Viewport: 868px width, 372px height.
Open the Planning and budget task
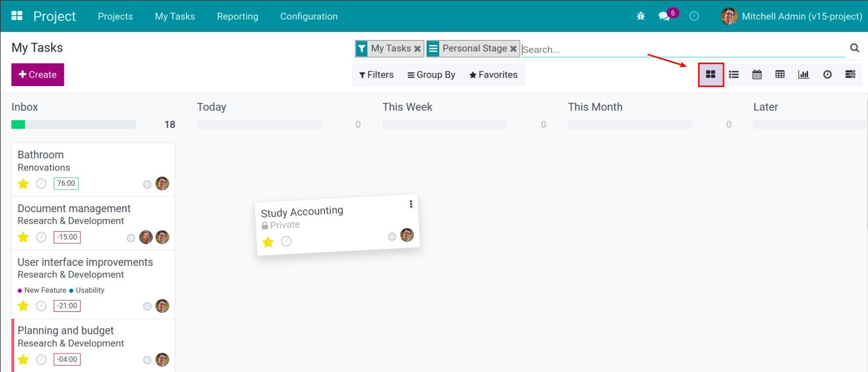click(x=93, y=346)
